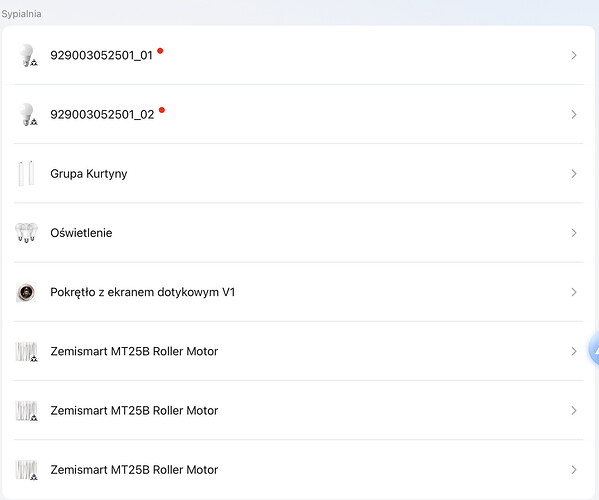Click the red status dot on 929003052501_01

pos(160,51)
